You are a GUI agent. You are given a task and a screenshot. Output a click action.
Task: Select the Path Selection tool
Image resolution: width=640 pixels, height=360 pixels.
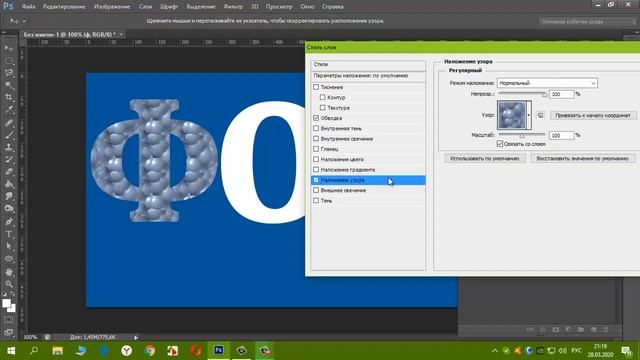click(9, 247)
